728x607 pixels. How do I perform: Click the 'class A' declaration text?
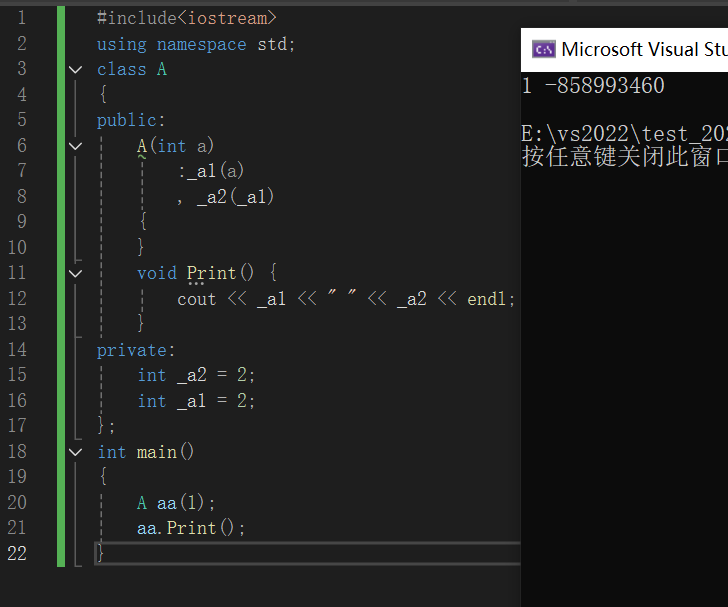coord(132,69)
